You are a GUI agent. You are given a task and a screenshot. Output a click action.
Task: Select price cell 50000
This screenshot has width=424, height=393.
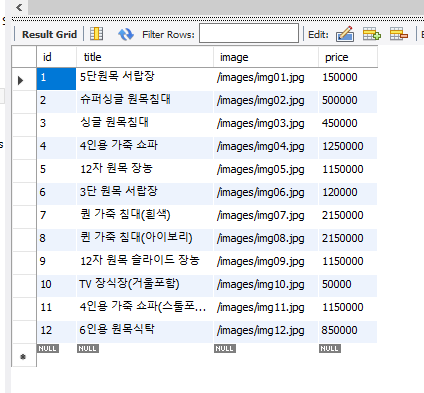[348, 285]
